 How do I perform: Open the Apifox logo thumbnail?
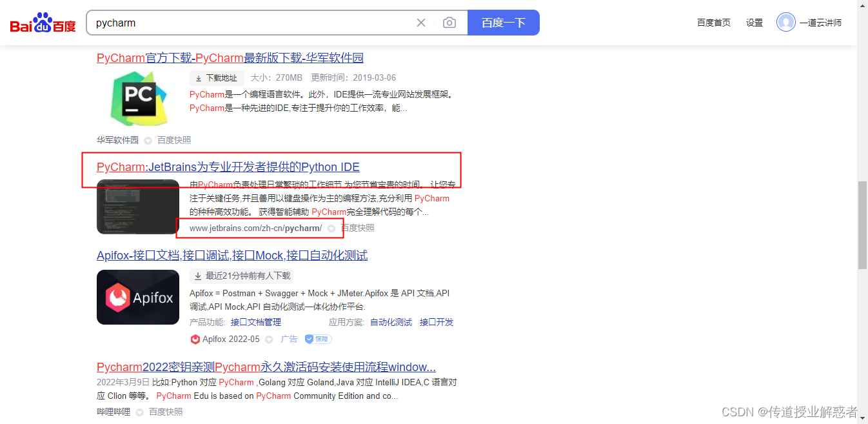(138, 297)
